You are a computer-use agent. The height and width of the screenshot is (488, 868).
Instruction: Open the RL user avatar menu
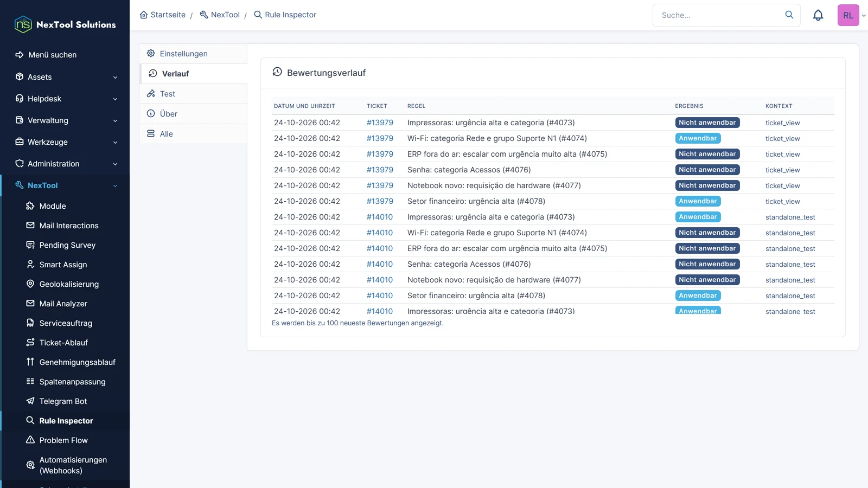848,15
